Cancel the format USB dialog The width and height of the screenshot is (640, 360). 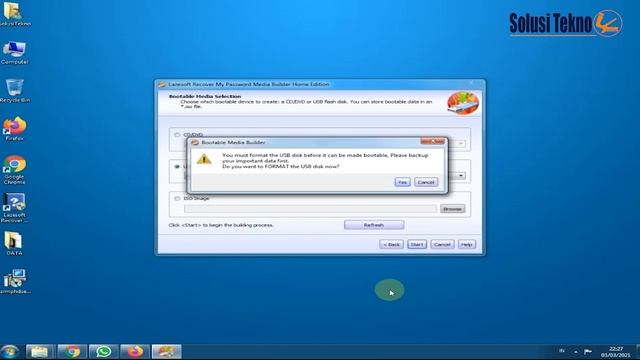pos(426,182)
